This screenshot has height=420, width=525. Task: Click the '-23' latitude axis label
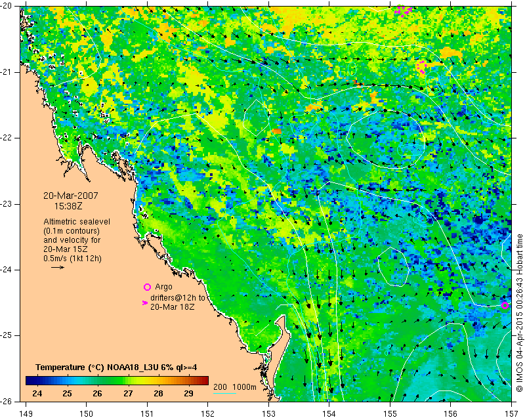pos(6,204)
